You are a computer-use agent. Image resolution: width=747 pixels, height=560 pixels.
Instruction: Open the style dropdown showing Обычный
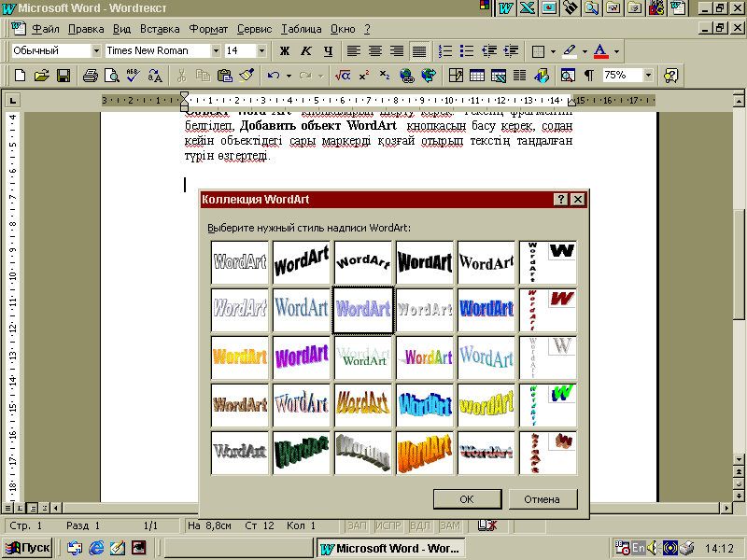[x=96, y=50]
